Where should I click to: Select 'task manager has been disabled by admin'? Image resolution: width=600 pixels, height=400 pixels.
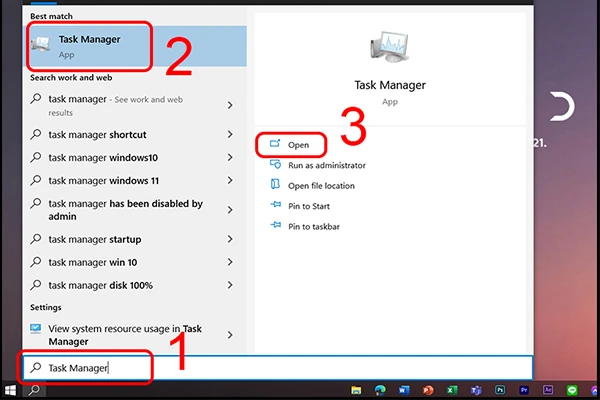(134, 210)
